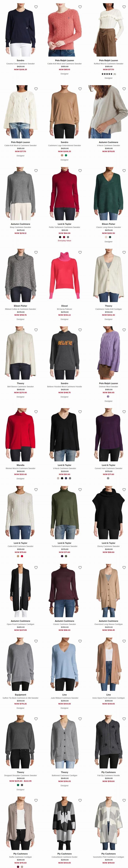Click the Everyday Value label
This screenshot has width=128, height=868.
(65, 241)
